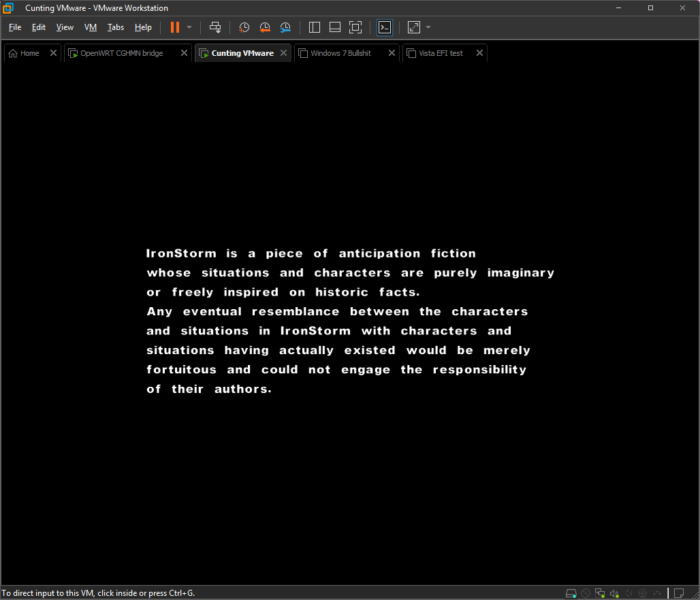Close the Home tab
This screenshot has width=700, height=600.
point(53,53)
